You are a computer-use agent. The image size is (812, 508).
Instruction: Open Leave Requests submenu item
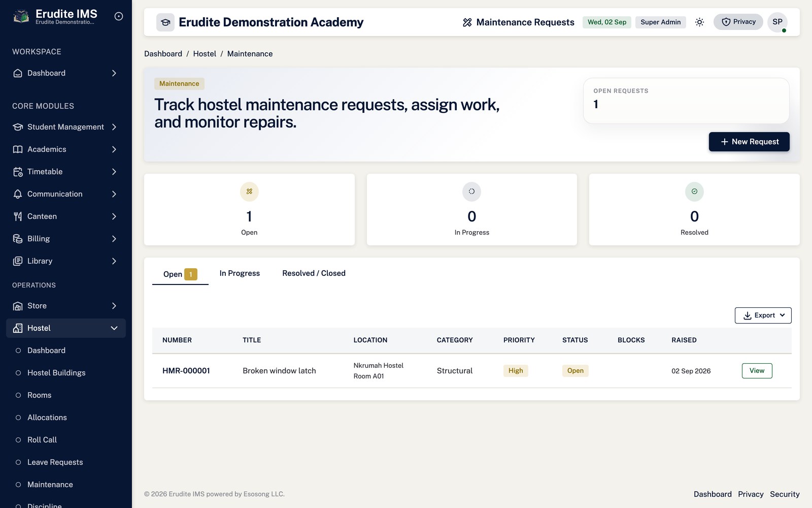tap(66, 462)
